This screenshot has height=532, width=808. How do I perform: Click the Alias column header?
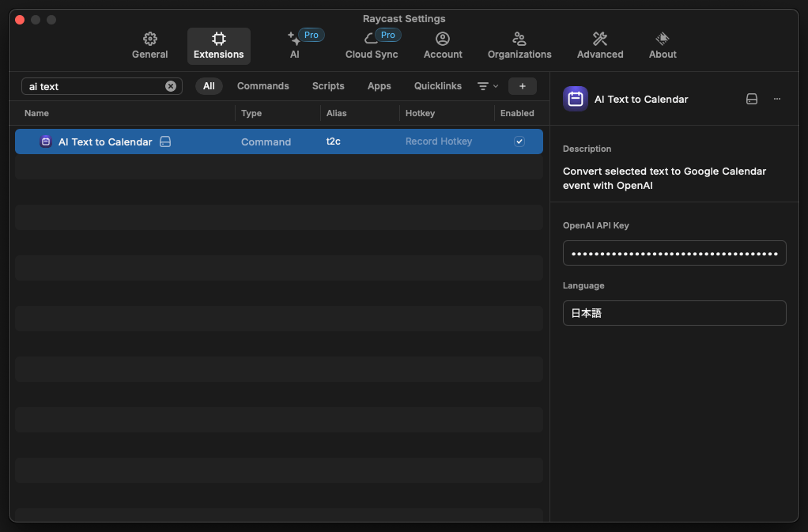337,113
